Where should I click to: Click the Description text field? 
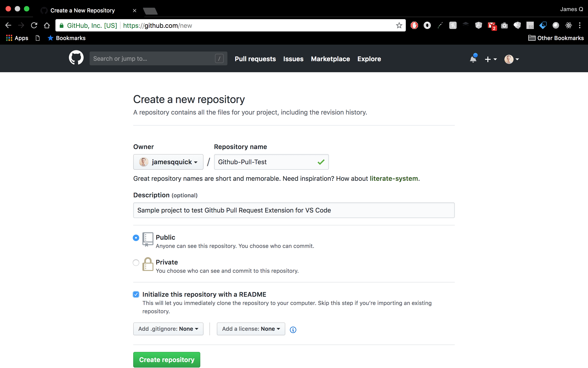tap(294, 210)
